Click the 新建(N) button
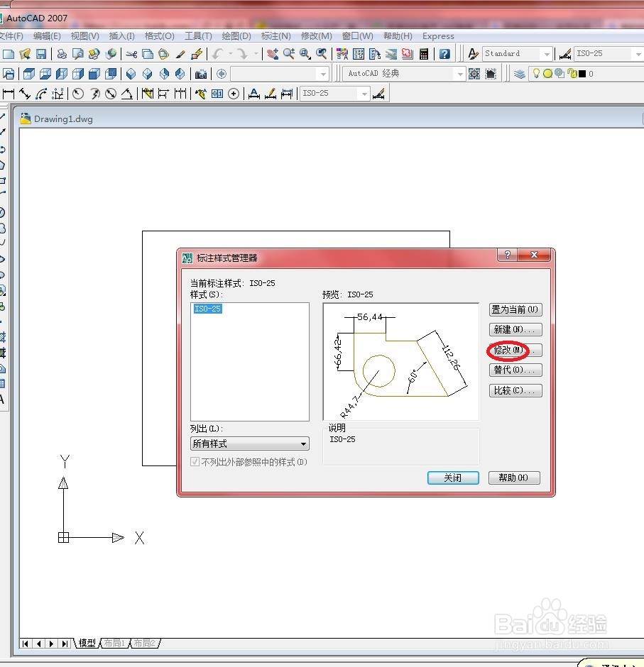 coord(515,330)
